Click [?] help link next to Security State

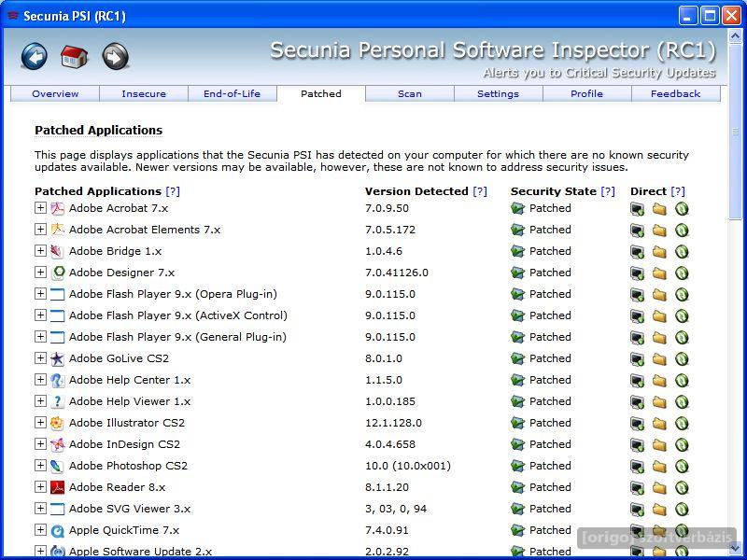tap(608, 191)
